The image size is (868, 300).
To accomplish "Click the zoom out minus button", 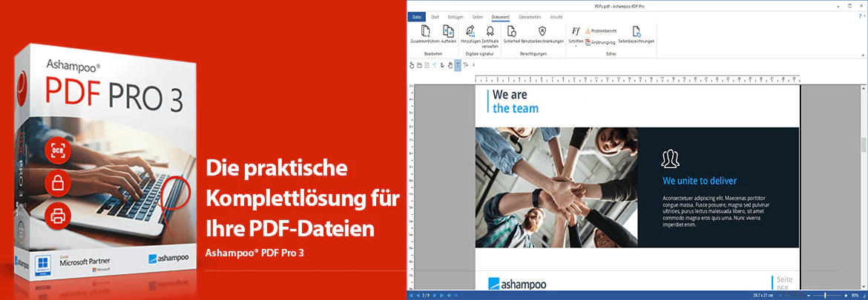I will coord(809,295).
